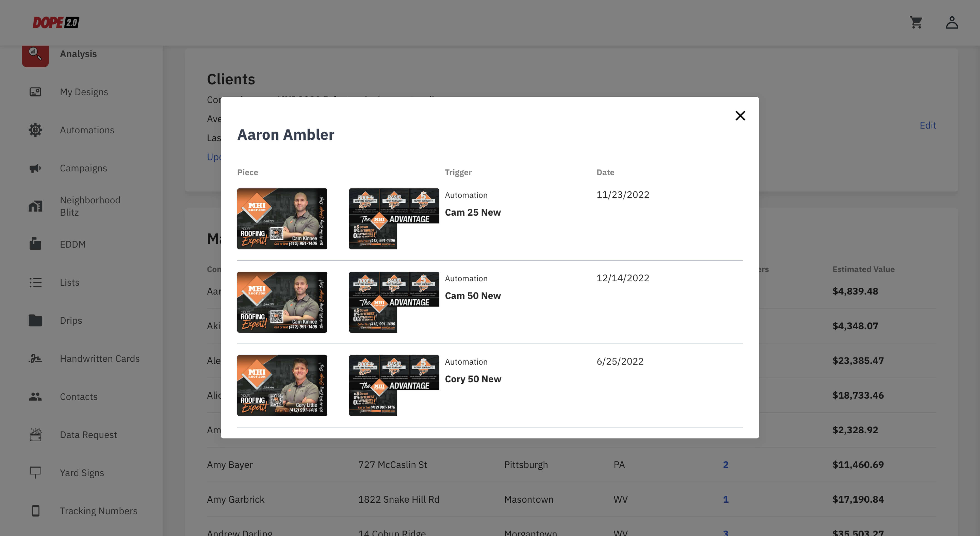
Task: Open the back postcard thumbnail for Cam 25 New
Action: [394, 219]
